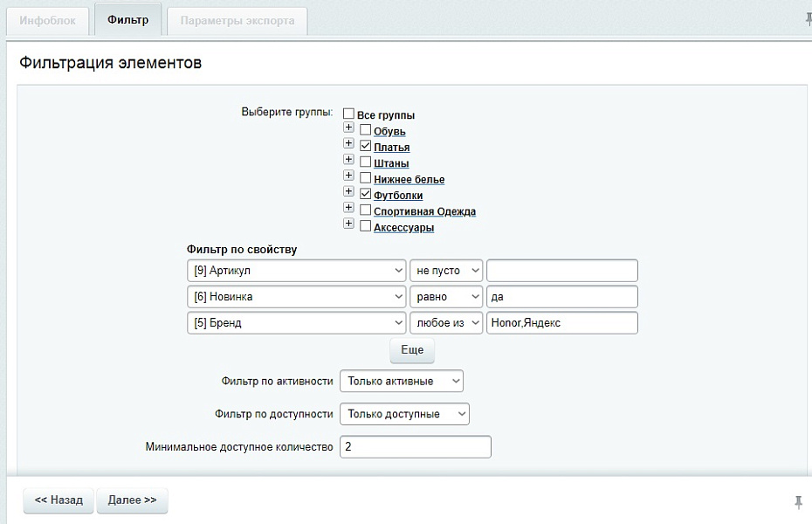Image resolution: width=812 pixels, height=524 pixels.
Task: Open the Фильтр по активности dropdown
Action: [401, 381]
